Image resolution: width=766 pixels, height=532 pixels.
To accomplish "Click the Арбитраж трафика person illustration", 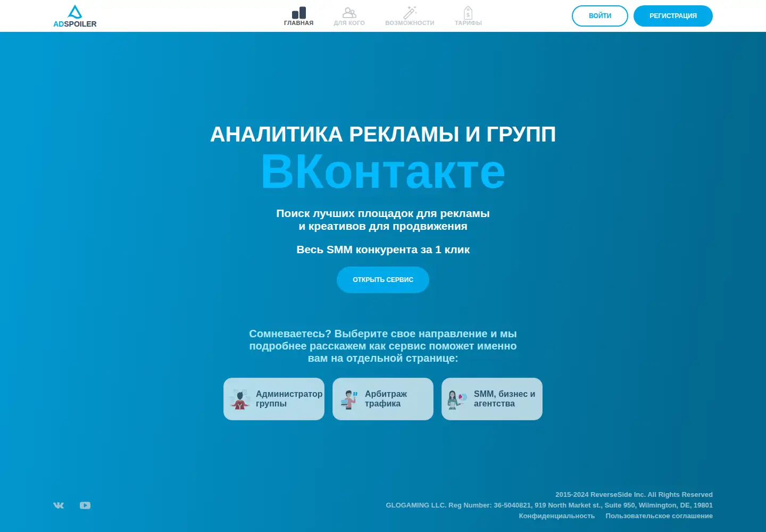I will point(349,399).
